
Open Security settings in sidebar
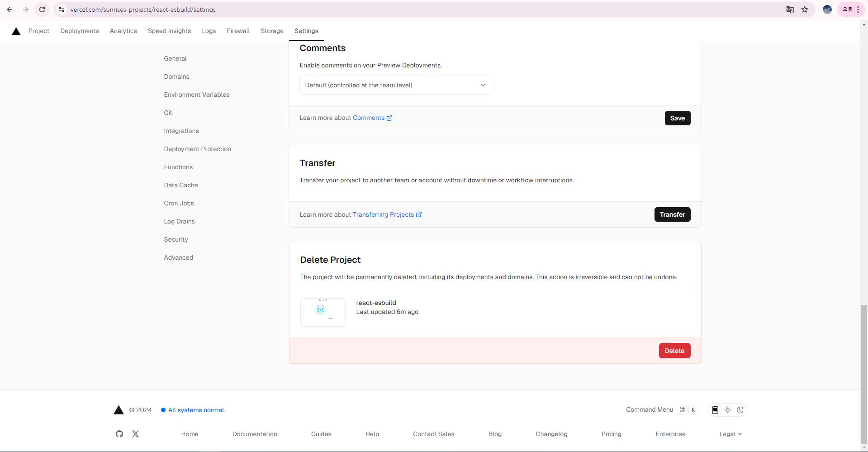click(x=176, y=239)
